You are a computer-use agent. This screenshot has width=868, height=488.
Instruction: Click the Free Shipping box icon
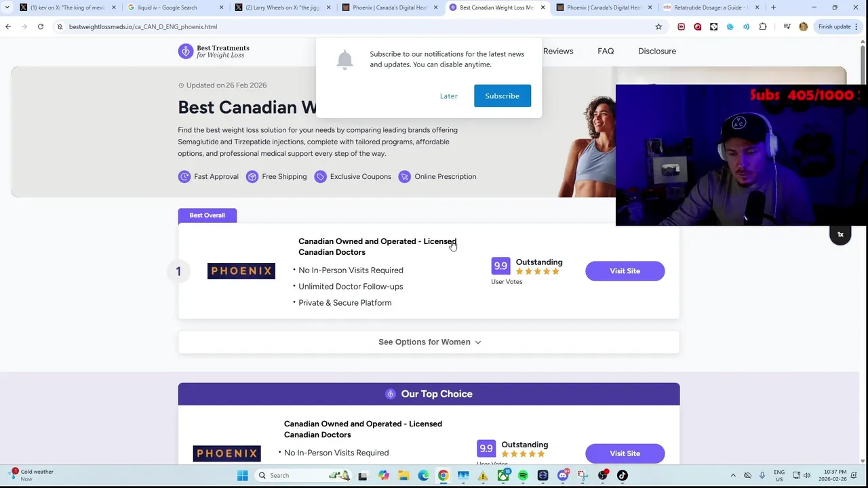252,176
